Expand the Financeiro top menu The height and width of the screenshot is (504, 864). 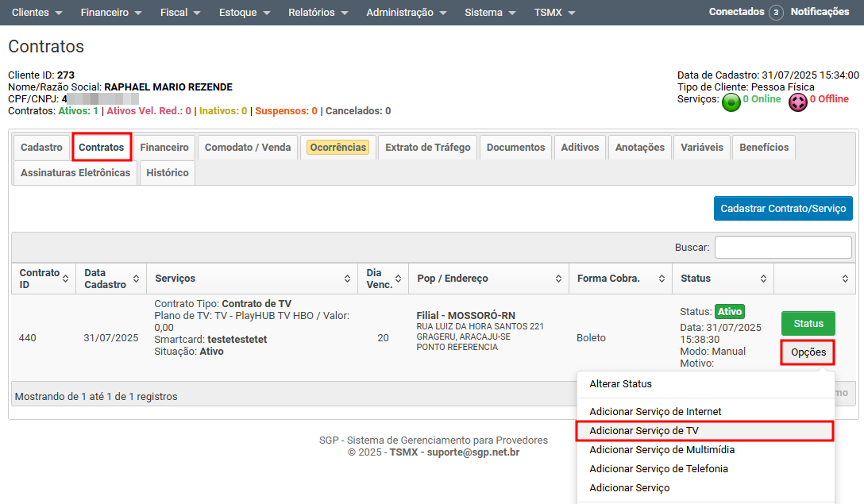111,13
